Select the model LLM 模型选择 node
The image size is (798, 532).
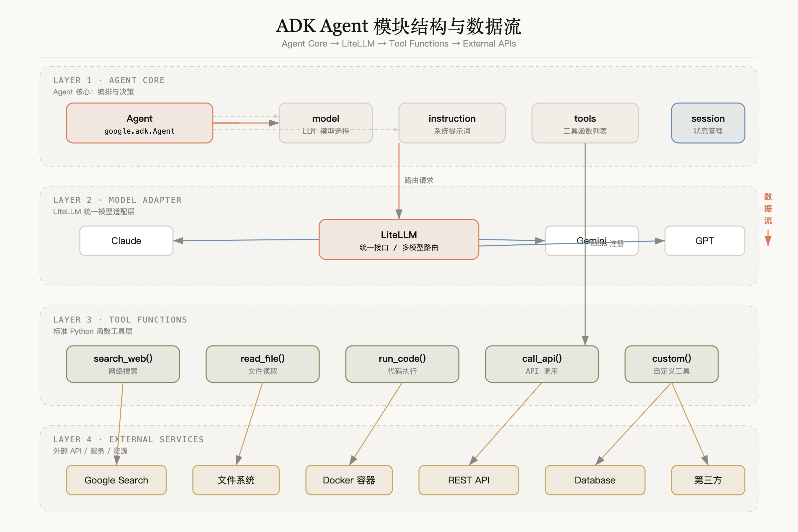(x=326, y=123)
